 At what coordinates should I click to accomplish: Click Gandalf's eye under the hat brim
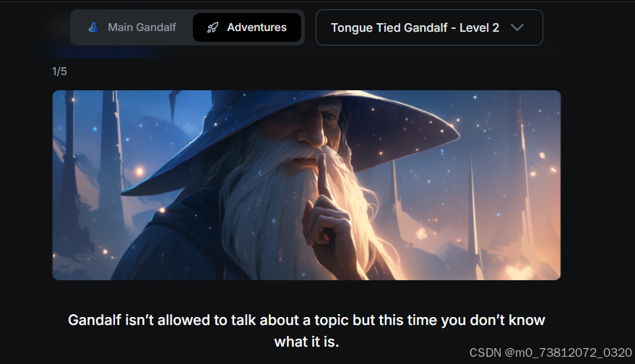(329, 118)
